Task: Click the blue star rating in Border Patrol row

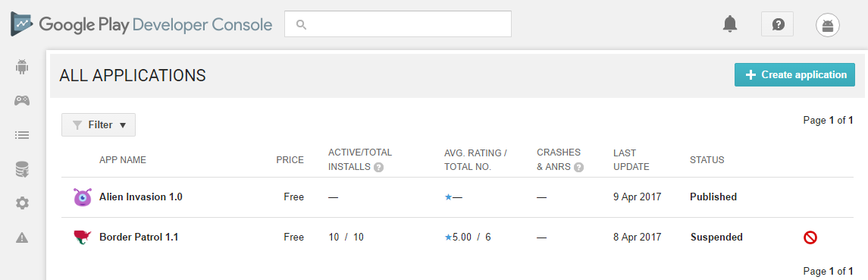Action: (448, 238)
